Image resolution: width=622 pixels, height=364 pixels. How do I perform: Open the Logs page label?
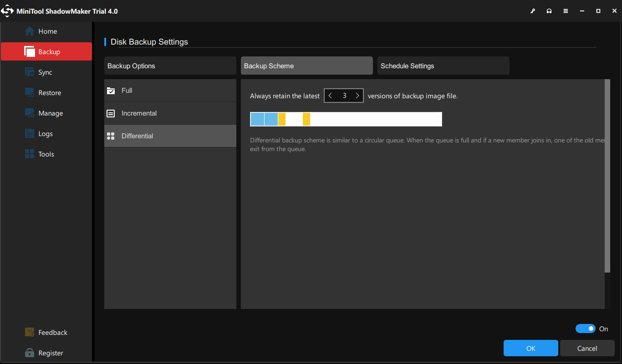[x=46, y=134]
